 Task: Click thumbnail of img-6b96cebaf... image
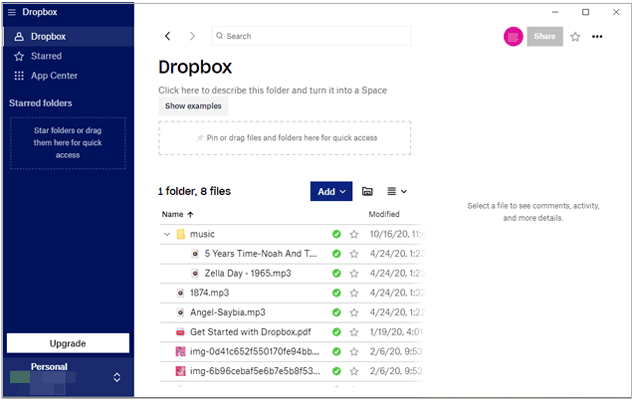click(180, 371)
